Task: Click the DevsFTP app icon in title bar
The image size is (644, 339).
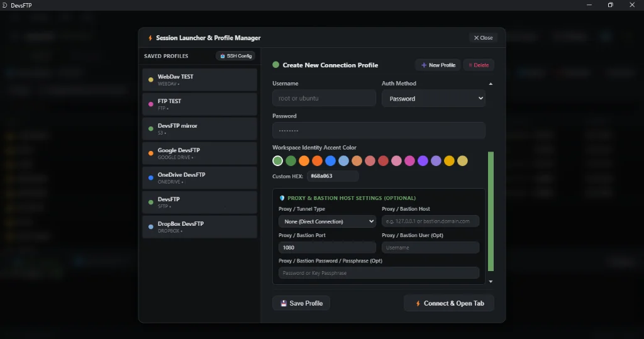Action: pos(4,5)
